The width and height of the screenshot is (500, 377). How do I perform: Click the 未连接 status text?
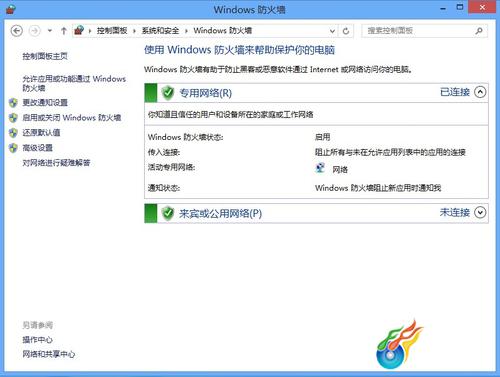(x=455, y=212)
